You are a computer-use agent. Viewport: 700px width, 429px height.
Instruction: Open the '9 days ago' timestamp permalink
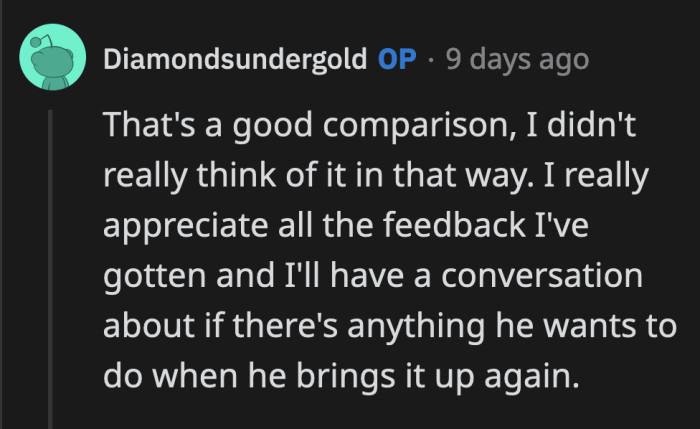coord(517,60)
